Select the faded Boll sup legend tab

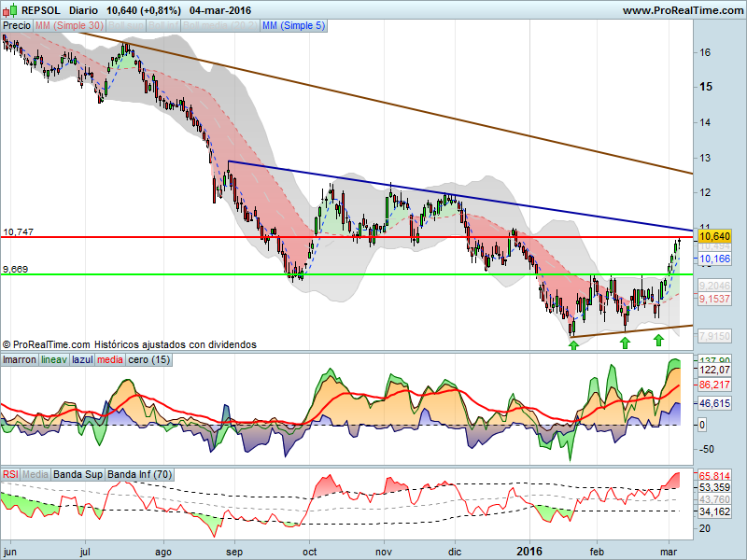coord(126,26)
